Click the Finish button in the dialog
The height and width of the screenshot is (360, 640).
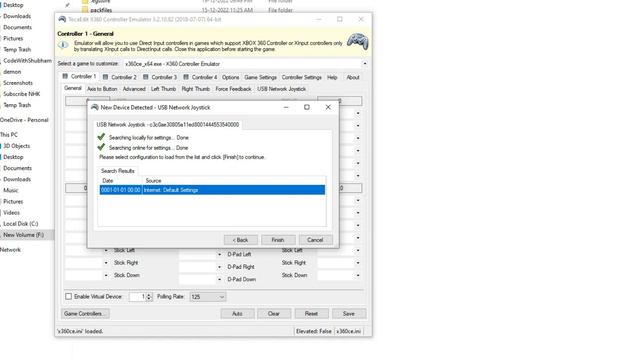(x=278, y=240)
